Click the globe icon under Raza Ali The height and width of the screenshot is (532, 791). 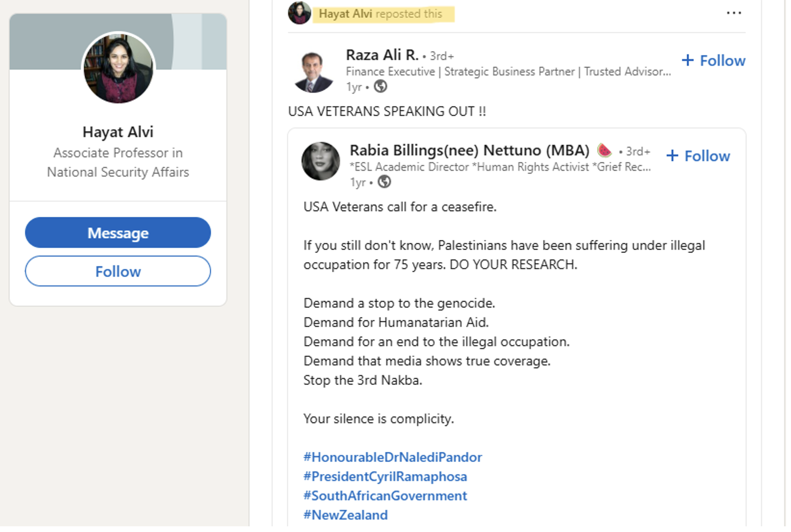point(380,87)
